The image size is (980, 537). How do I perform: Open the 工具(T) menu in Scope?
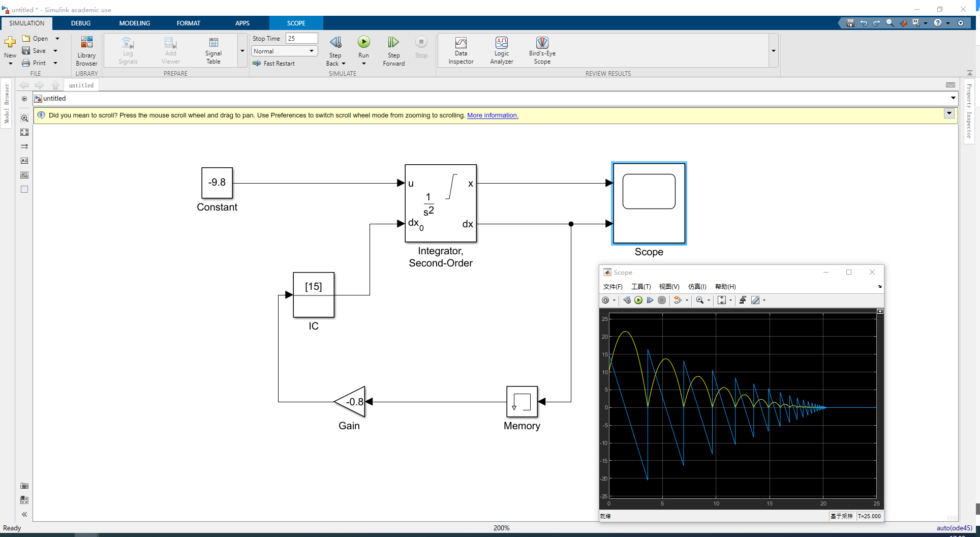pyautogui.click(x=640, y=287)
